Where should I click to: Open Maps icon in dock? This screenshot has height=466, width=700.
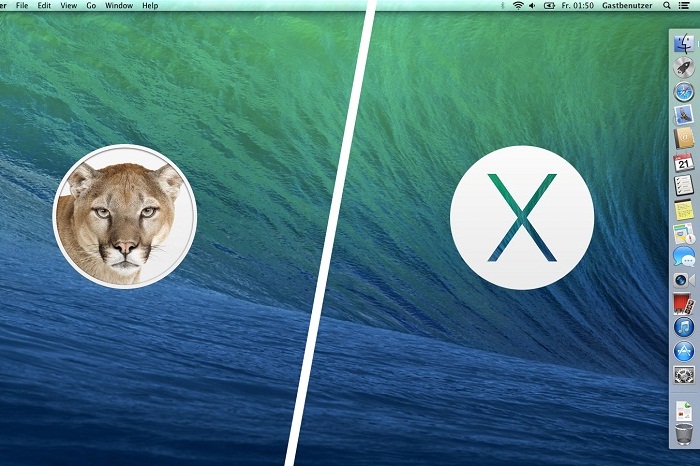pyautogui.click(x=684, y=233)
